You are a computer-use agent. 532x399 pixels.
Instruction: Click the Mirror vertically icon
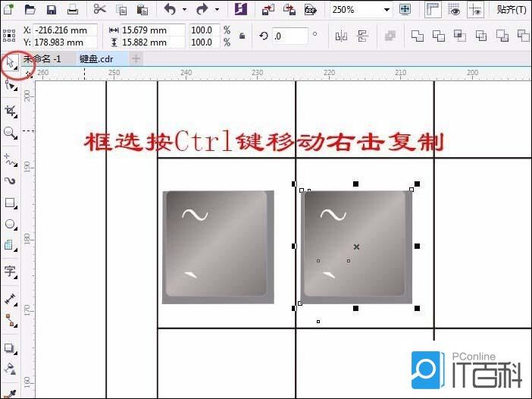pos(362,36)
